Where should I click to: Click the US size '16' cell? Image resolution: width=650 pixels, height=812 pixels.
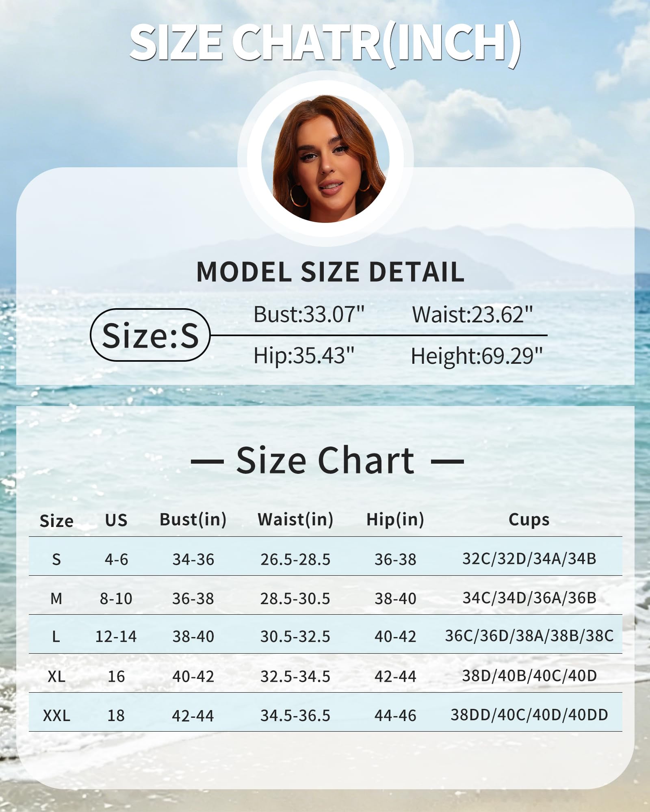pos(116,676)
